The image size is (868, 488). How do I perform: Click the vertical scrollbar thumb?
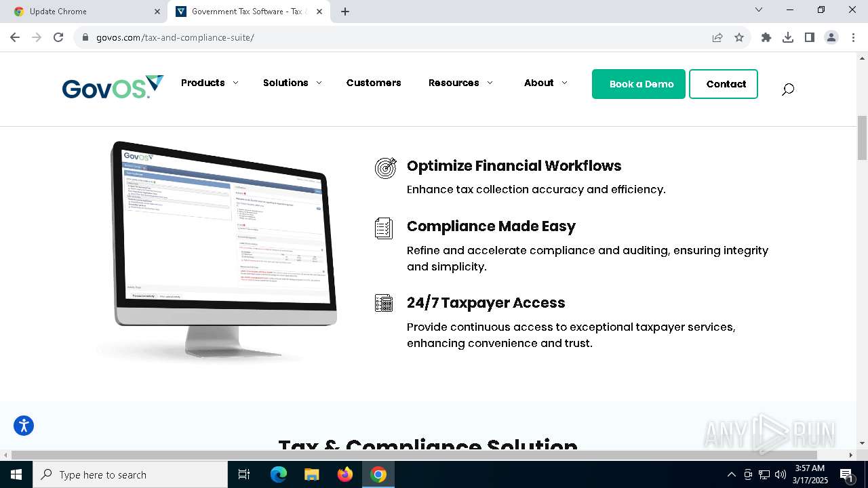click(x=862, y=138)
